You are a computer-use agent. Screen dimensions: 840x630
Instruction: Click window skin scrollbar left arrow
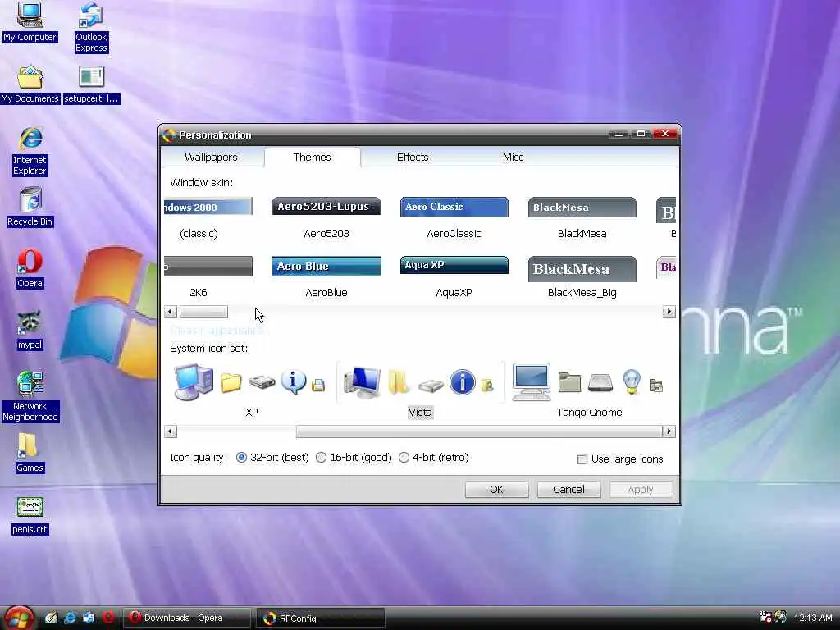click(x=171, y=311)
